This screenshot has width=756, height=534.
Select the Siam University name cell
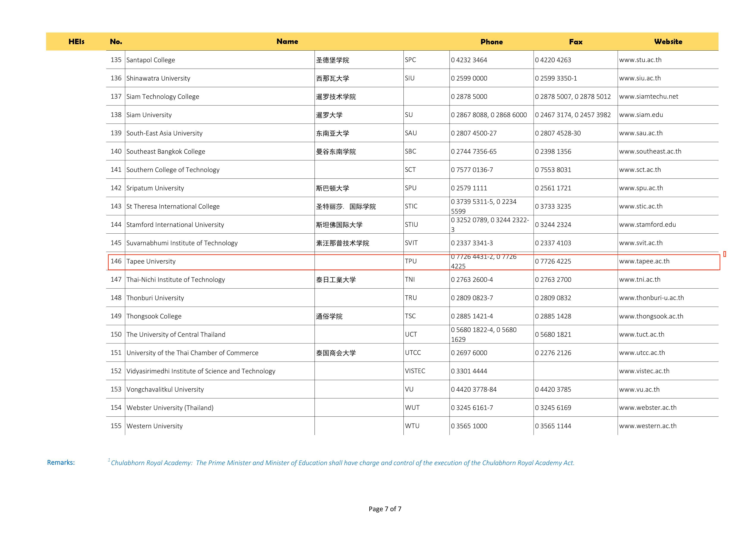[x=220, y=115]
